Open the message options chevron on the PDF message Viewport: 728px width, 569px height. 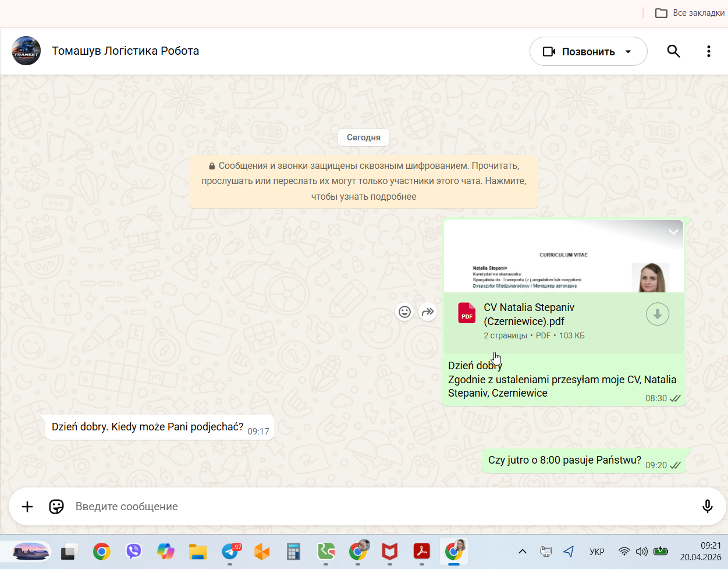[673, 231]
